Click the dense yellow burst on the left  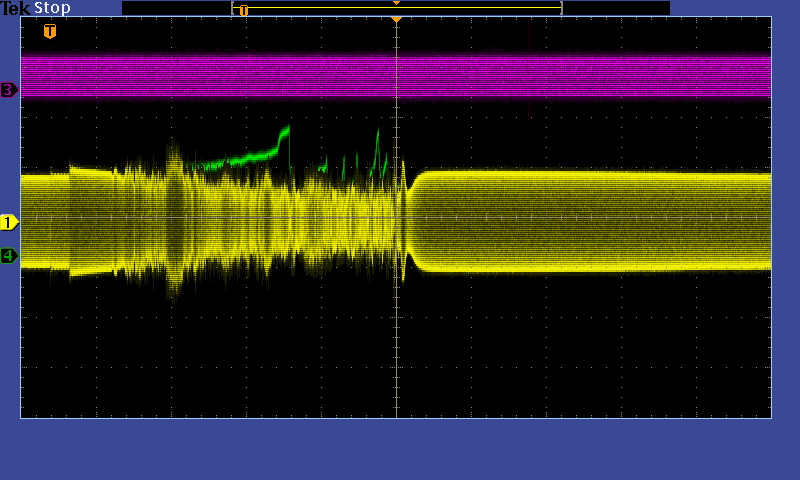175,220
